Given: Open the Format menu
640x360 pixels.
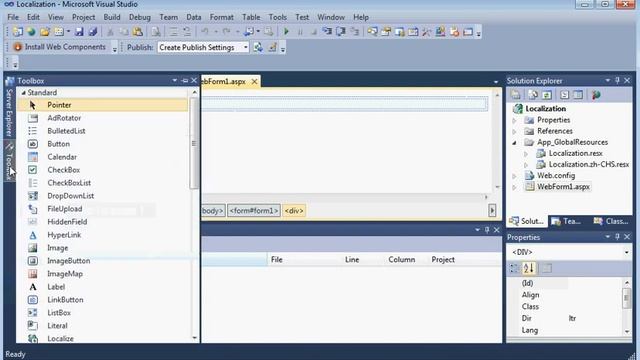Looking at the screenshot, I should [x=222, y=17].
